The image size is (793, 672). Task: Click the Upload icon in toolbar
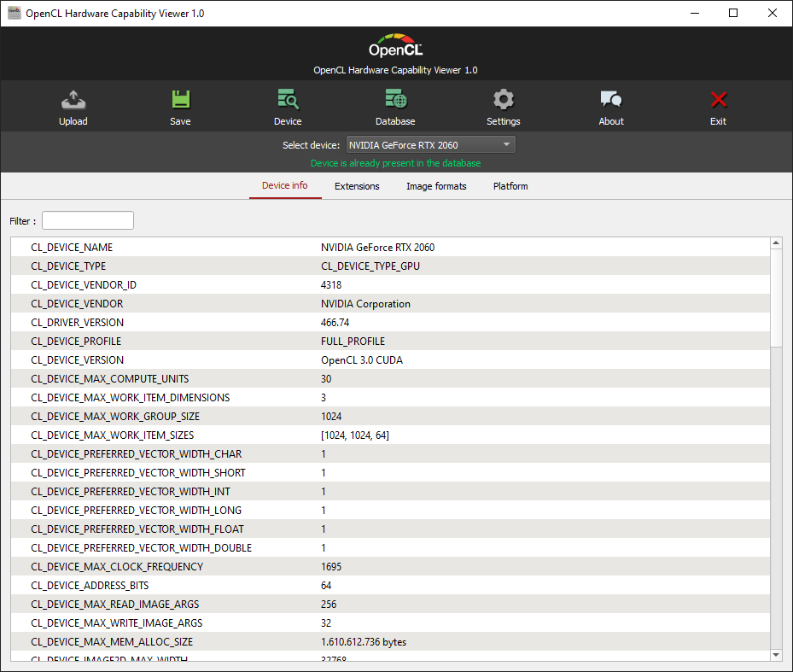[73, 100]
